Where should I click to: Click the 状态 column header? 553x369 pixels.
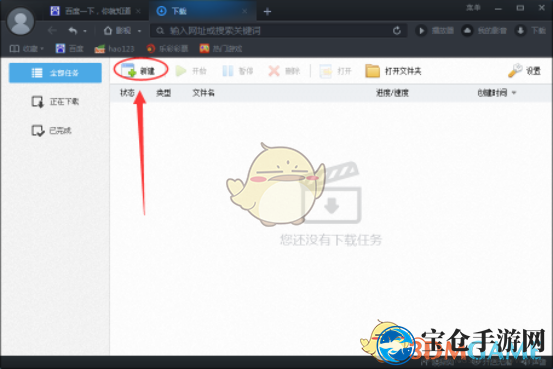(x=127, y=93)
